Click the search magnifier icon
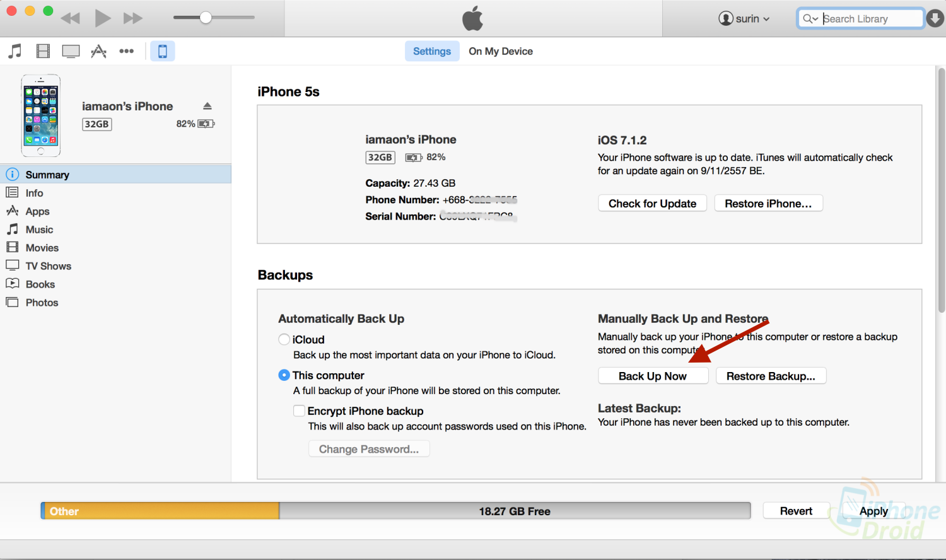 810,19
